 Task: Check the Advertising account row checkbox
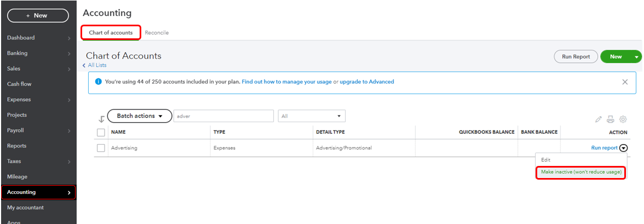[x=101, y=148]
